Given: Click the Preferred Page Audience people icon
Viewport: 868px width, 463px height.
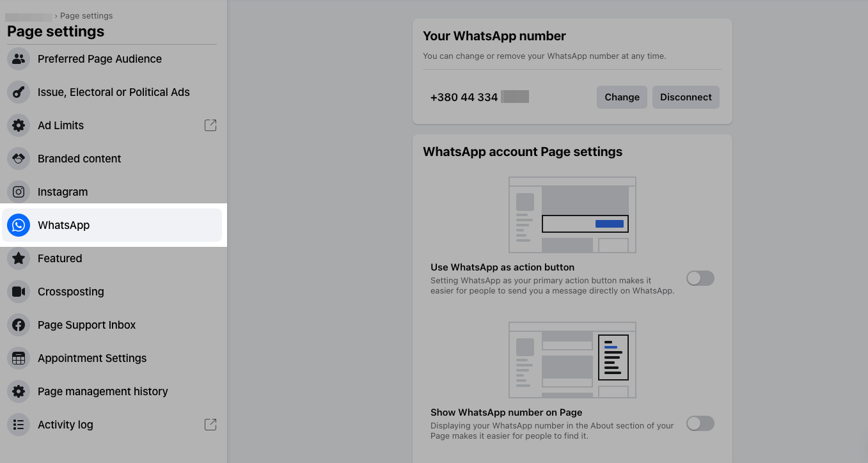Looking at the screenshot, I should [19, 59].
